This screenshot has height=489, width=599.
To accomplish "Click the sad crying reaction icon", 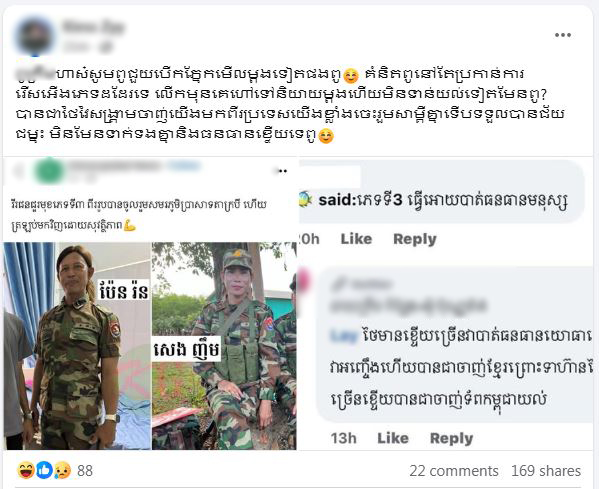I will (62, 470).
